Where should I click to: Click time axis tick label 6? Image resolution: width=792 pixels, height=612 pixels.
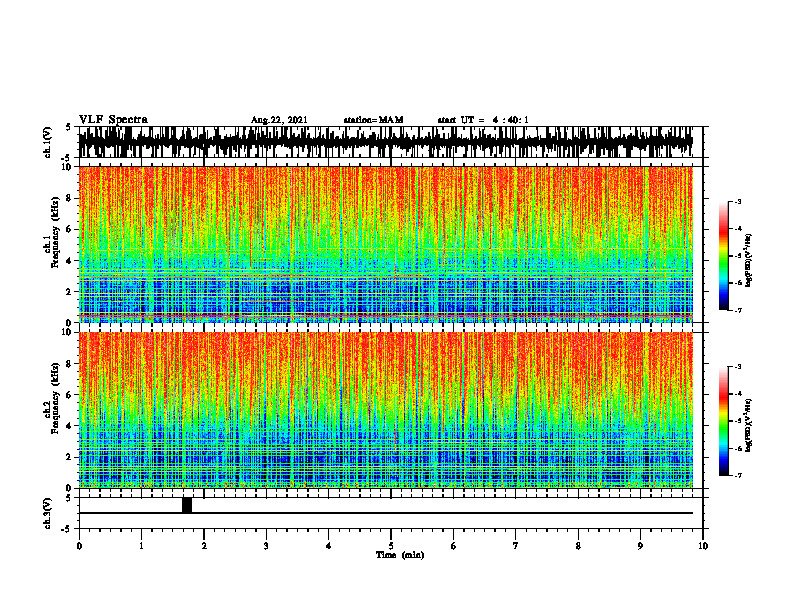coord(454,546)
